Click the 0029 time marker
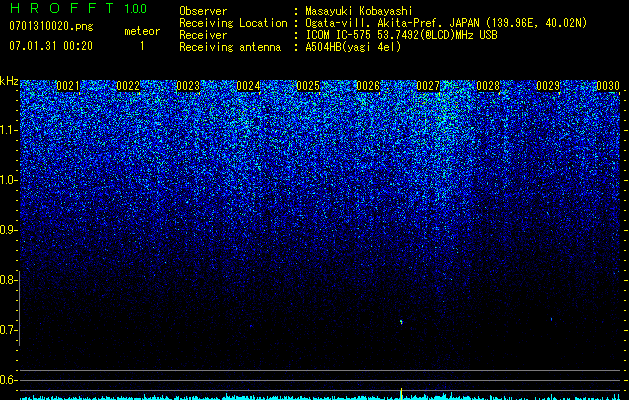The height and width of the screenshot is (400, 629). pos(548,86)
